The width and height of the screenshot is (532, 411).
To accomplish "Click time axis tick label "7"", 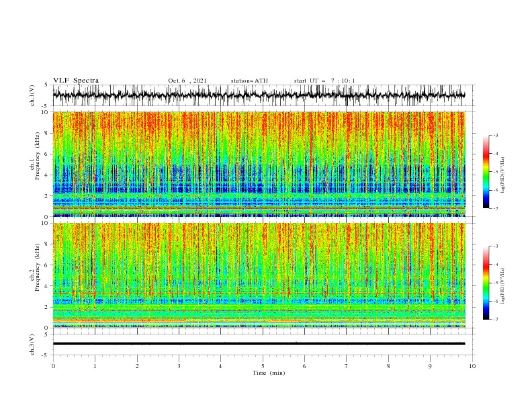I will pos(347,366).
